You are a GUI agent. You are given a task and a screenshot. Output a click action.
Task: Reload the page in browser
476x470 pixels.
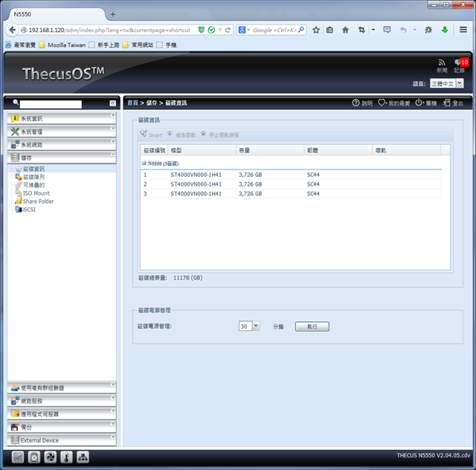coord(228,30)
